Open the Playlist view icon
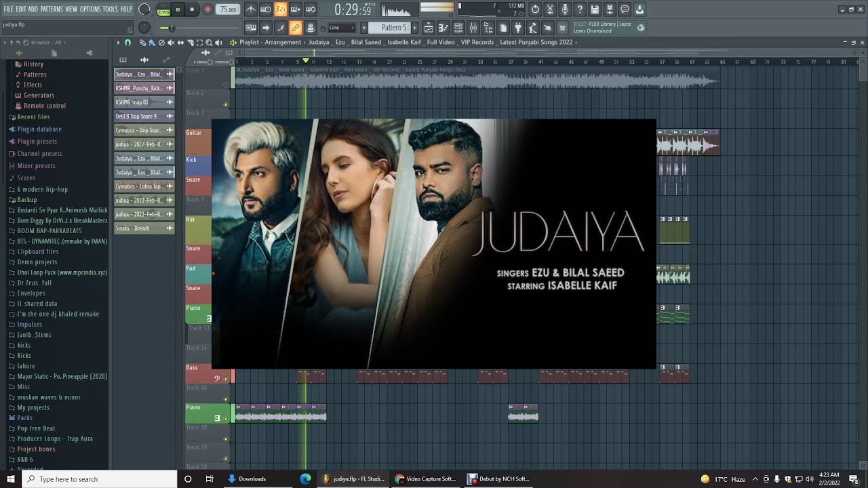 428,28
